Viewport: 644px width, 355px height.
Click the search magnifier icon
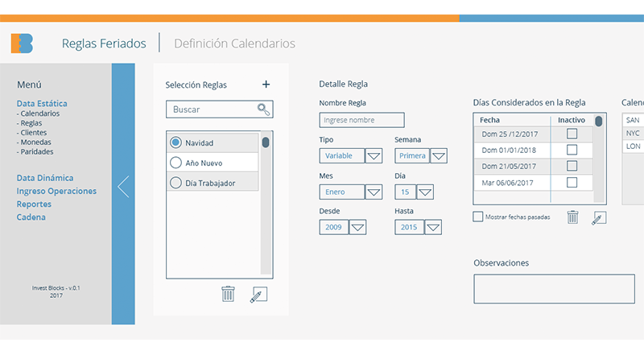point(263,109)
